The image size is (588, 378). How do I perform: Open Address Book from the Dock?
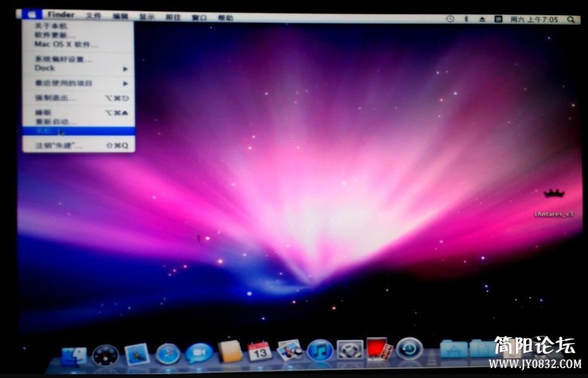(230, 352)
